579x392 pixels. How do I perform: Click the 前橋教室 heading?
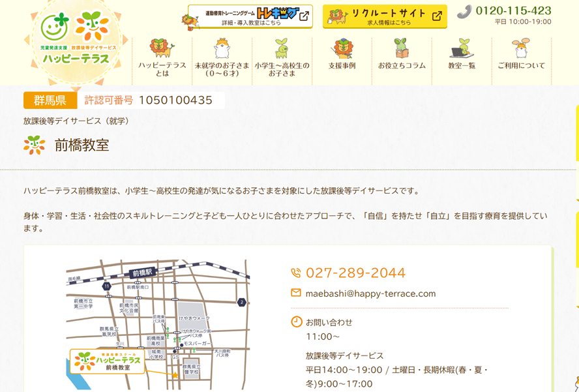[x=82, y=145]
